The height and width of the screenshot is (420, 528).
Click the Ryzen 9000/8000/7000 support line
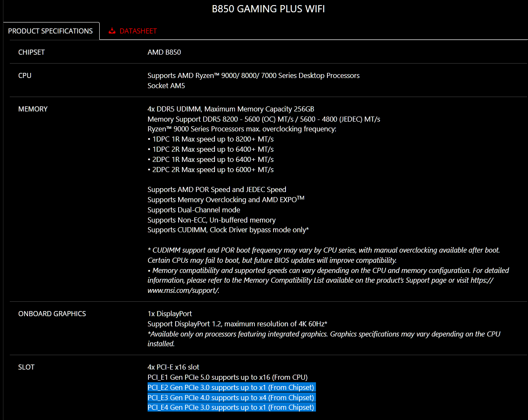[x=254, y=75]
